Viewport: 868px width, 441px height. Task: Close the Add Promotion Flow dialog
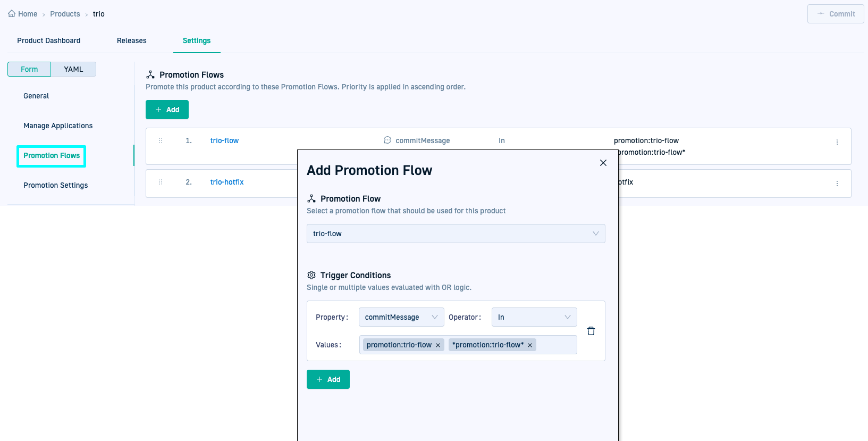[x=603, y=163]
